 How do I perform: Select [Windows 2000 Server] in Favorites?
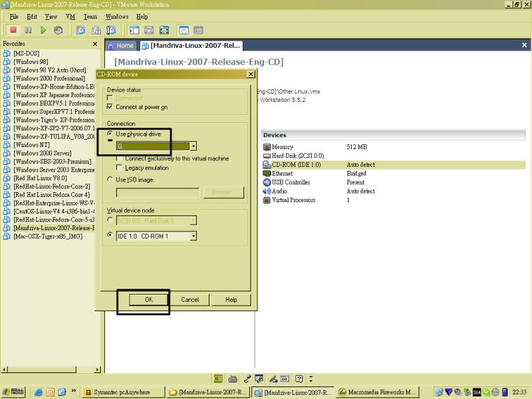pos(43,153)
